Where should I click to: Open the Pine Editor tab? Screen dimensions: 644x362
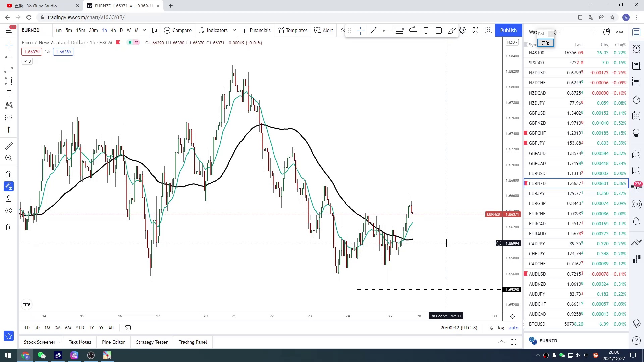point(113,342)
